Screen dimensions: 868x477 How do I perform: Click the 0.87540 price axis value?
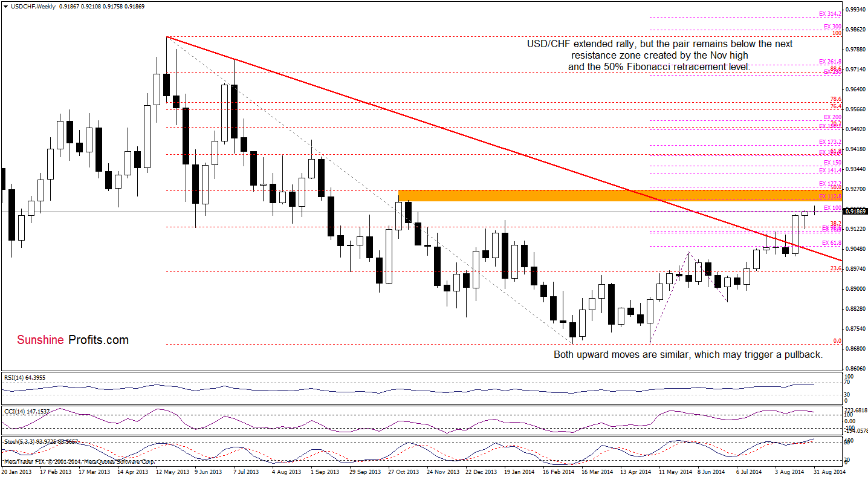point(855,329)
